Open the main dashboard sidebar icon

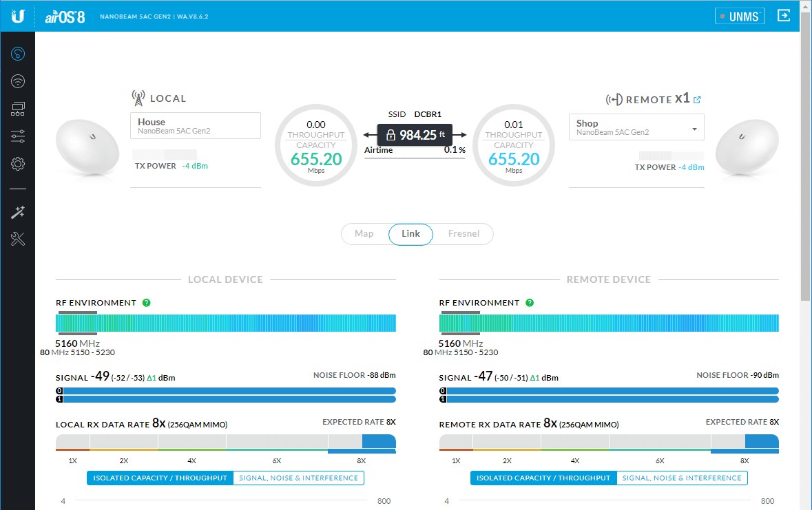point(18,54)
